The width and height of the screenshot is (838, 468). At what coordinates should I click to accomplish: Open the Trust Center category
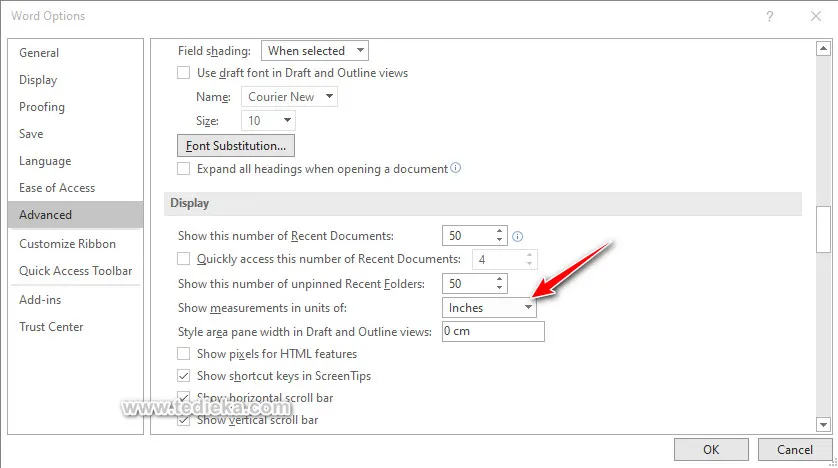click(x=51, y=327)
